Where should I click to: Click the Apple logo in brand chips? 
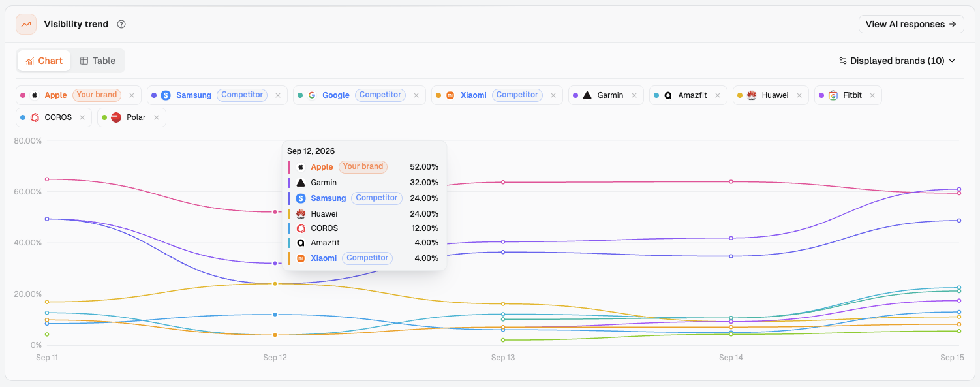[35, 95]
